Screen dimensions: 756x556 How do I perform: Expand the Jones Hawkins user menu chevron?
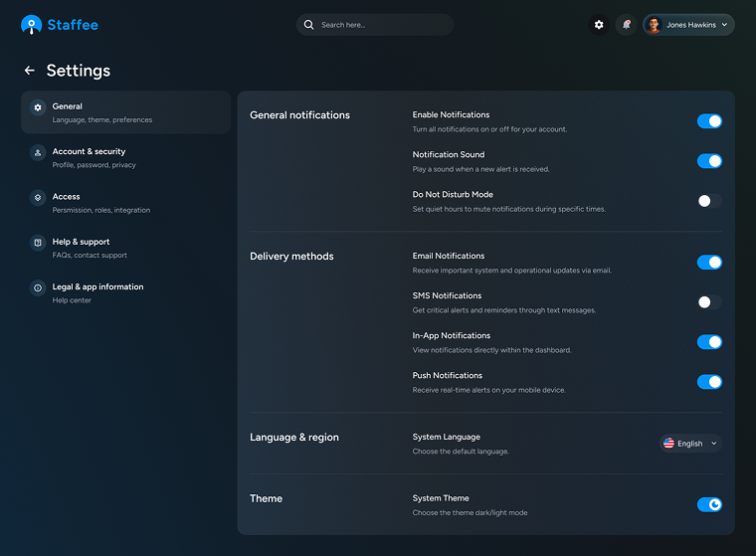point(724,25)
